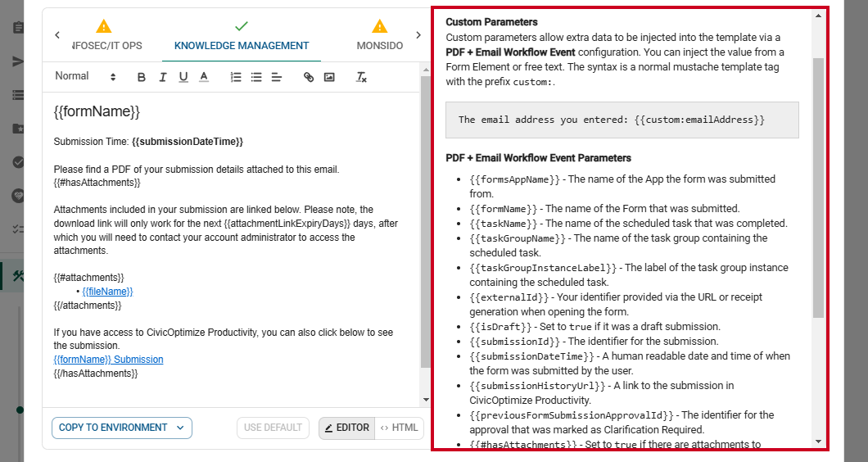
Task: Click the {{formsAppName}} parameter in the list
Action: pyautogui.click(x=515, y=179)
